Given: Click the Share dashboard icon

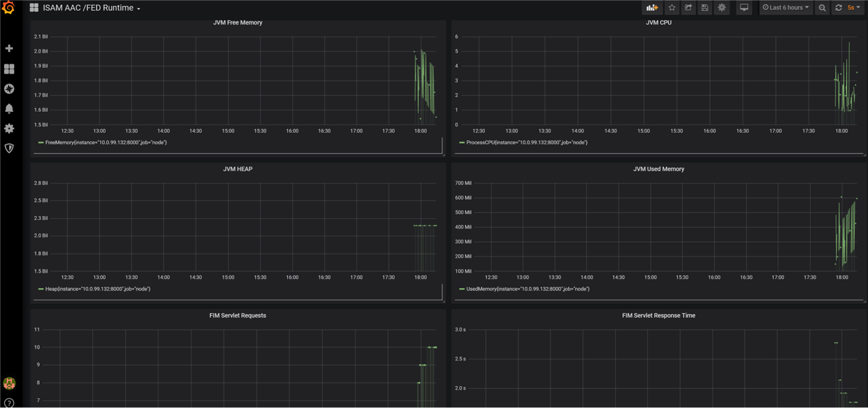Looking at the screenshot, I should coord(688,7).
